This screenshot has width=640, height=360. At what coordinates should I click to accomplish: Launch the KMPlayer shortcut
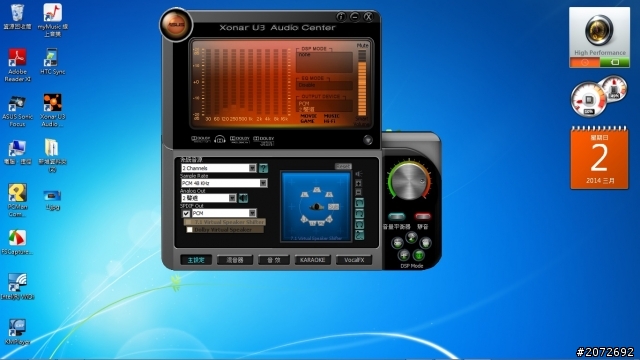[17, 331]
